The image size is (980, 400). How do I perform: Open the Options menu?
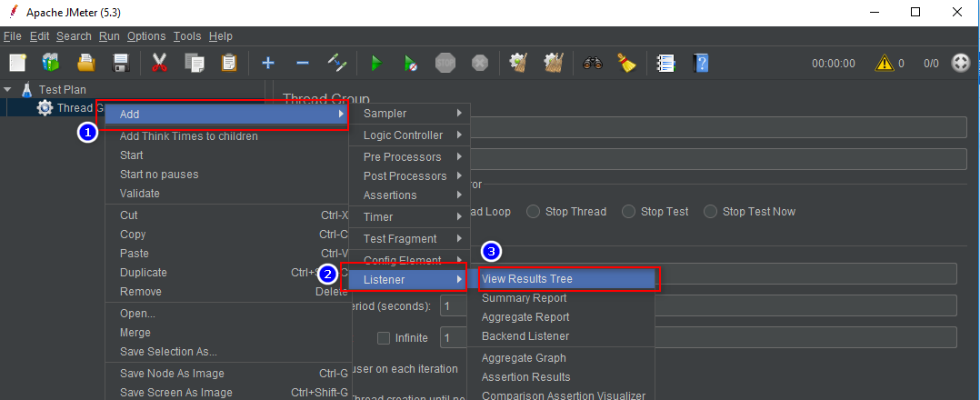(146, 36)
